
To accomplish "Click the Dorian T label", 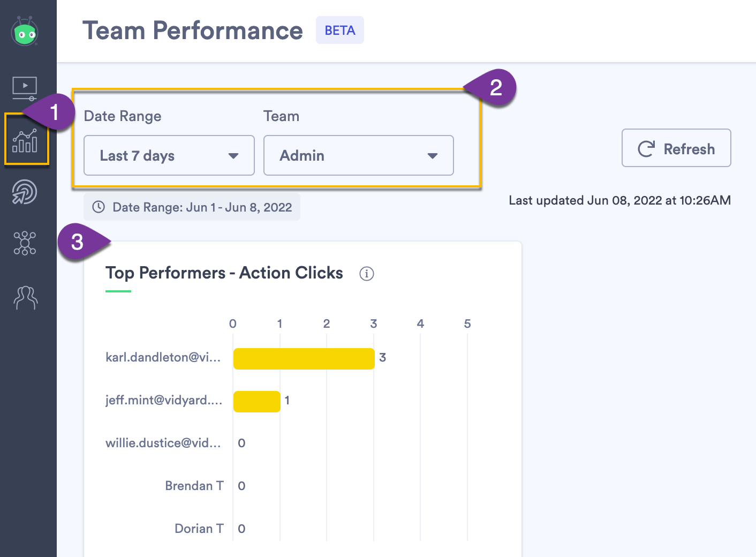I will (199, 529).
